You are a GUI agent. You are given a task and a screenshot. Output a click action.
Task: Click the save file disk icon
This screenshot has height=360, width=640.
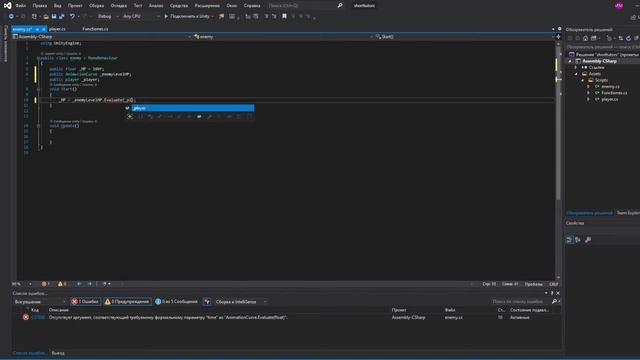tap(54, 16)
